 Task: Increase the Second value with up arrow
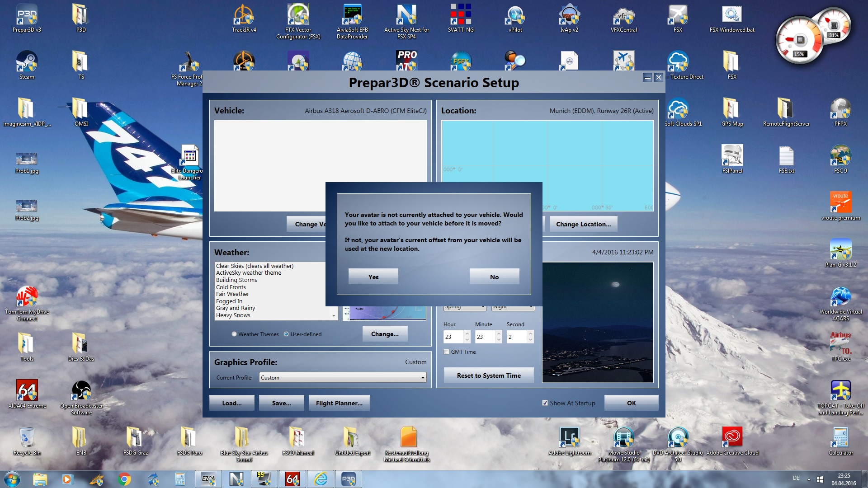530,334
